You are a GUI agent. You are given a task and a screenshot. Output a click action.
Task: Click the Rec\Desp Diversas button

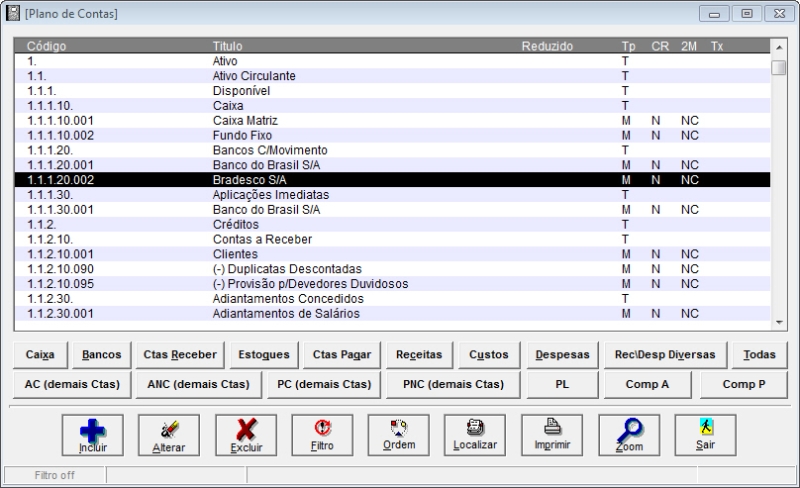click(665, 355)
